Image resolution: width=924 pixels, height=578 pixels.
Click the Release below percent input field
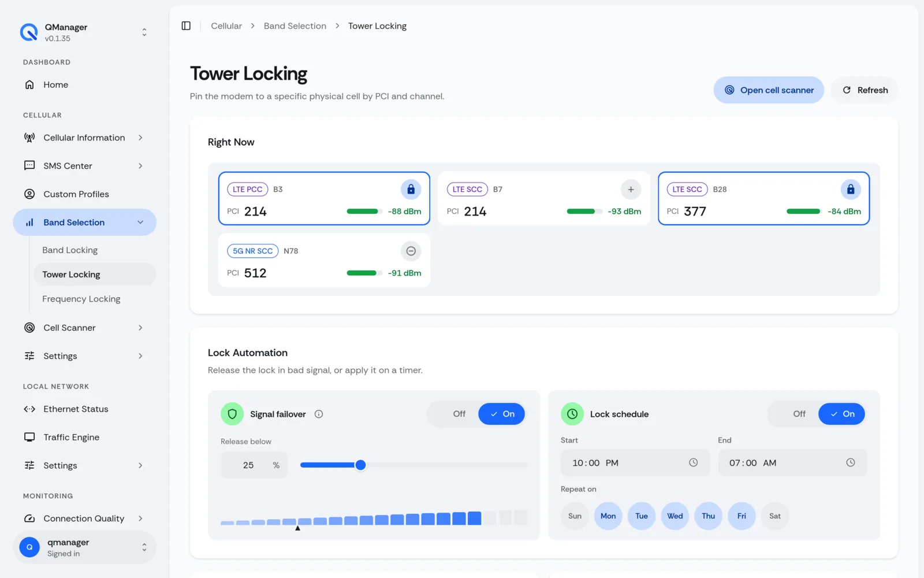[254, 465]
